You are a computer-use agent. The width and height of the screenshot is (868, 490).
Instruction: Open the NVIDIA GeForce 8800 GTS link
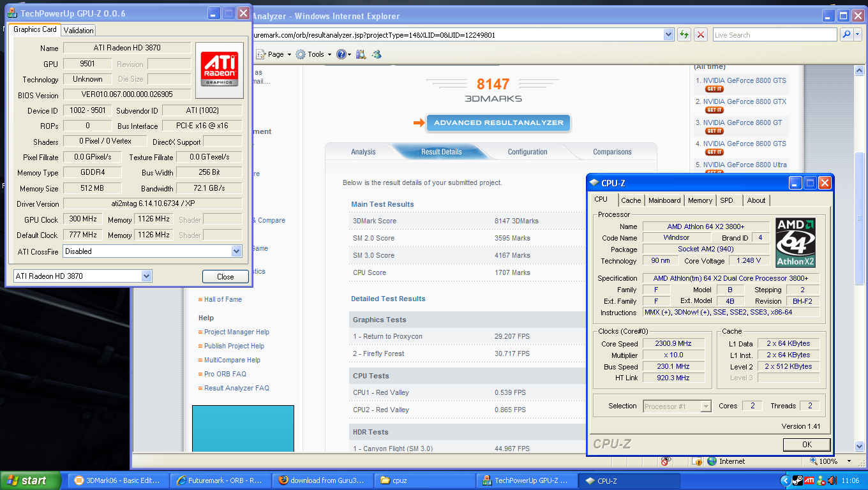click(x=745, y=80)
